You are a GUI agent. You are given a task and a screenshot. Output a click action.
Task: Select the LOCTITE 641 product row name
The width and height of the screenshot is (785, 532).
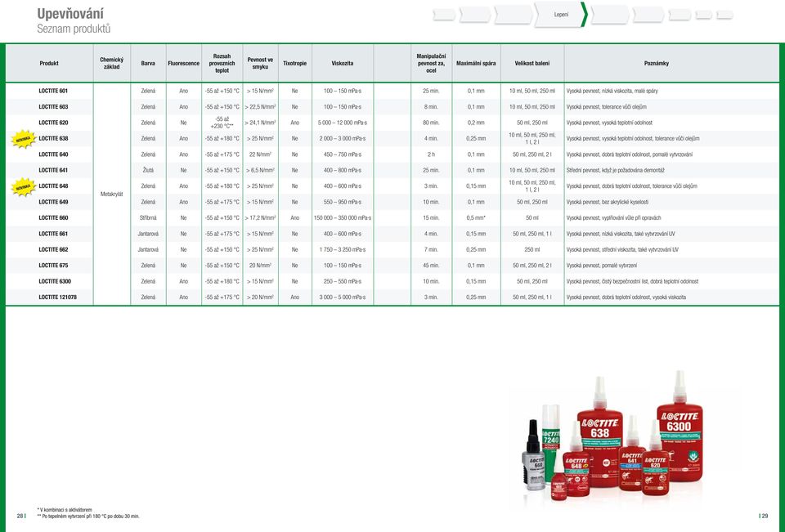coord(53,171)
